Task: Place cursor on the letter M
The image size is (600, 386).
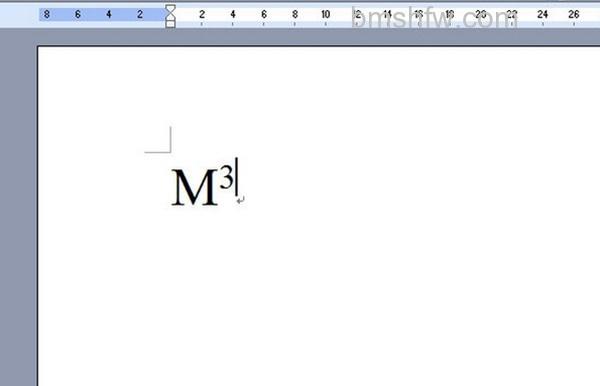Action: (194, 187)
